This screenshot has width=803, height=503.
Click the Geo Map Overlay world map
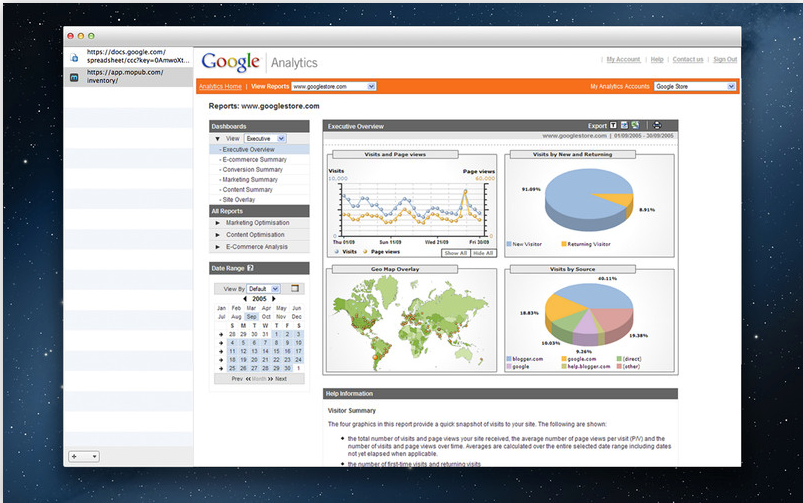[411, 322]
